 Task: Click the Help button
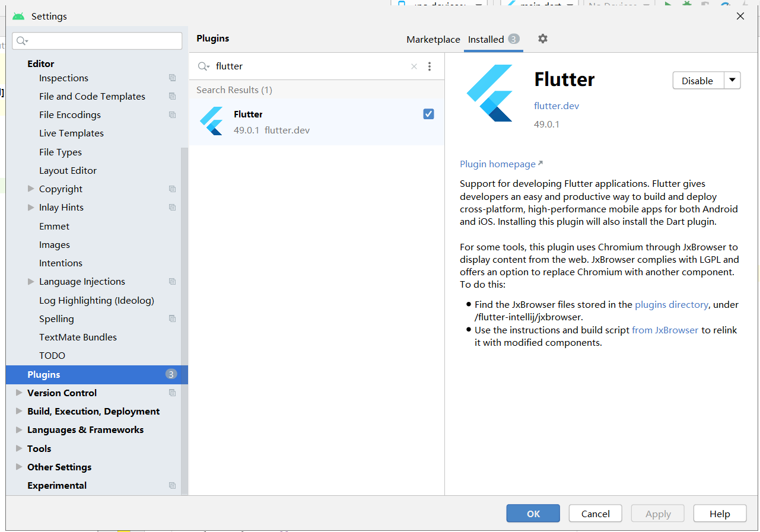pyautogui.click(x=720, y=514)
